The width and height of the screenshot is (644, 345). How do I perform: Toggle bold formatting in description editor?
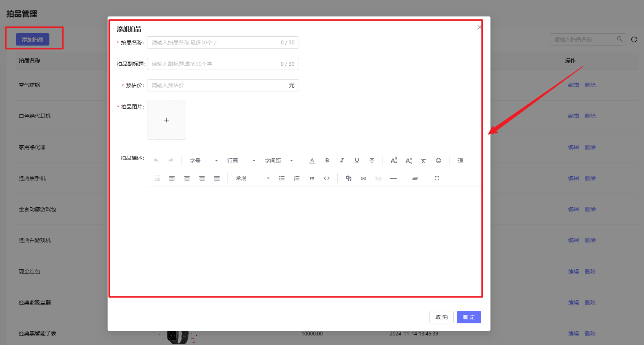tap(327, 161)
